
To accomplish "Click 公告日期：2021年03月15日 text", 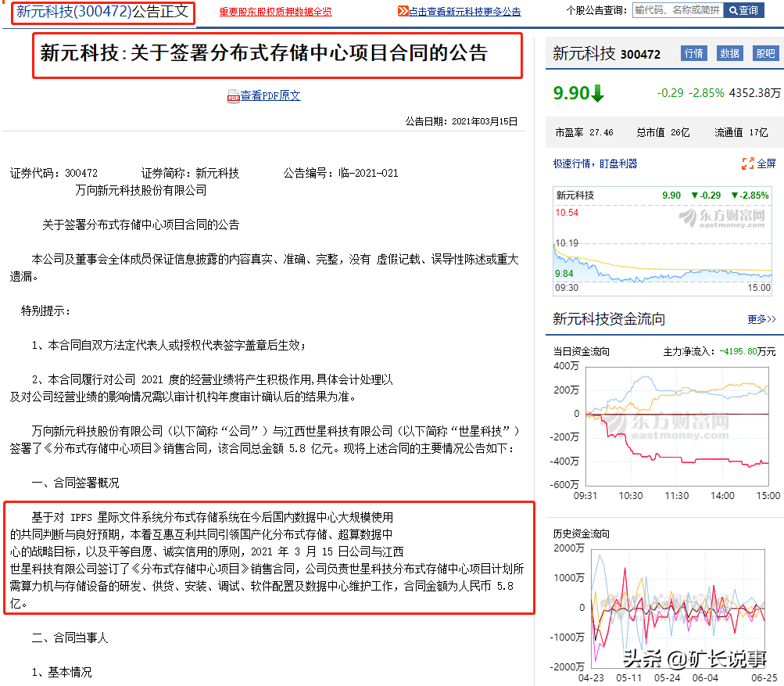I will pos(461,121).
